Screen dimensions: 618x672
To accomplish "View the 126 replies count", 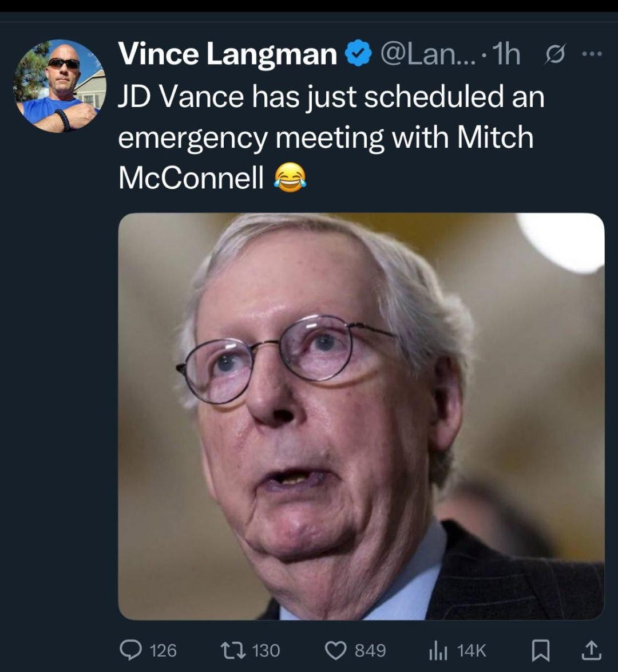I will tap(163, 651).
